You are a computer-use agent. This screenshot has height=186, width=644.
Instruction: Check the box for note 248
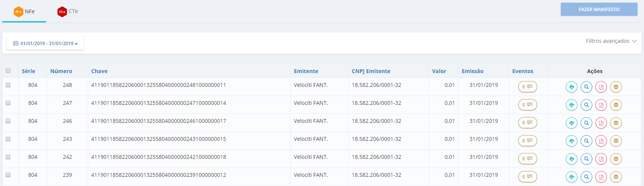click(x=8, y=85)
